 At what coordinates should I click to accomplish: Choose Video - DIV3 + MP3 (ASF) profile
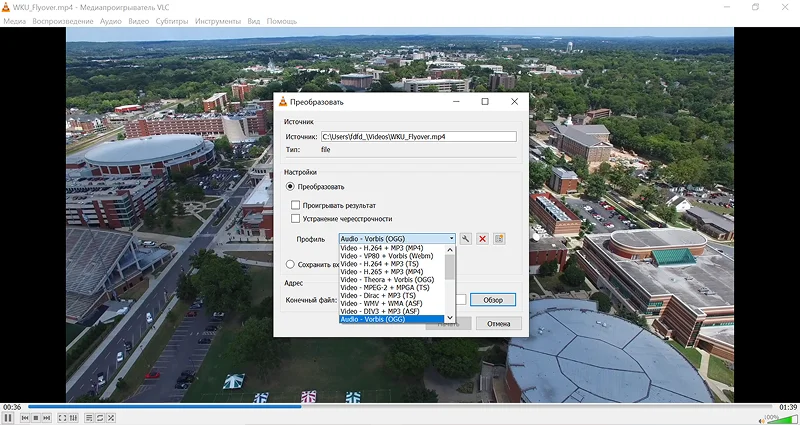click(392, 311)
